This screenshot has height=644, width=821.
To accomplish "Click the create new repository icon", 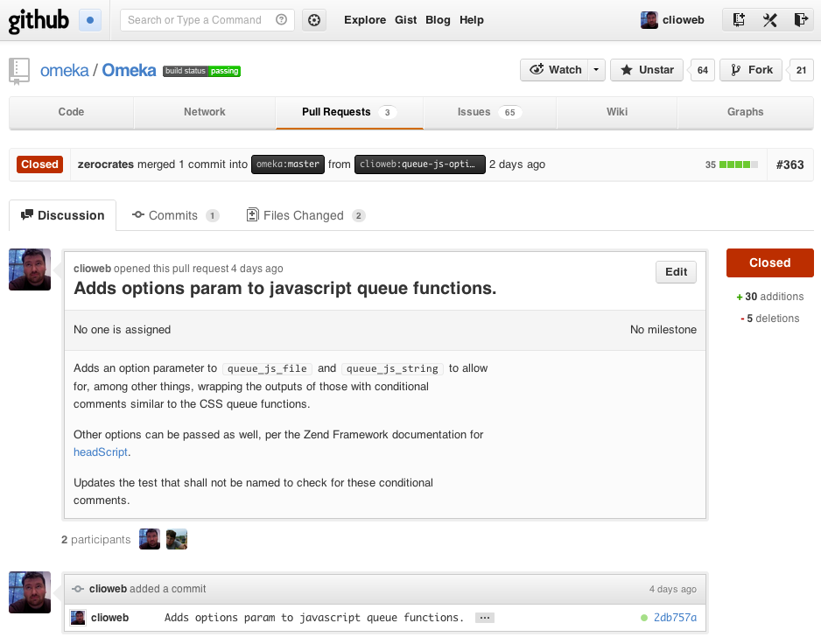I will tap(739, 20).
